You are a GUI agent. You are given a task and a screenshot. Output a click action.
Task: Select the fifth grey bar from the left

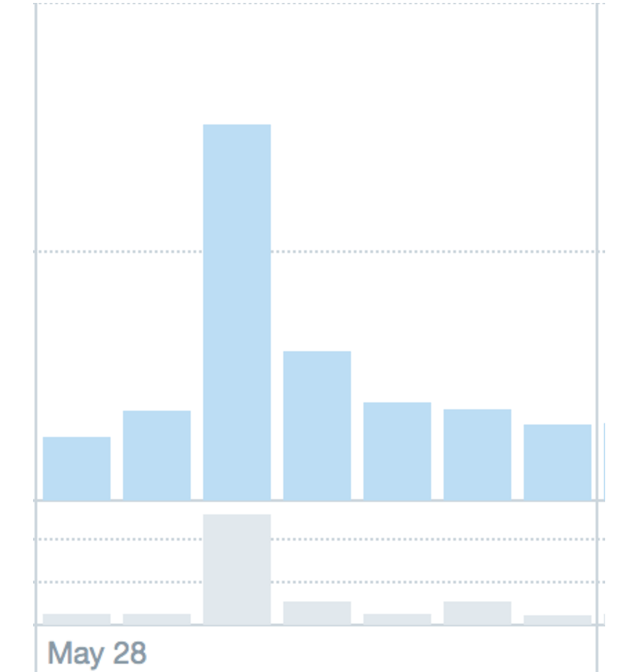point(397,619)
